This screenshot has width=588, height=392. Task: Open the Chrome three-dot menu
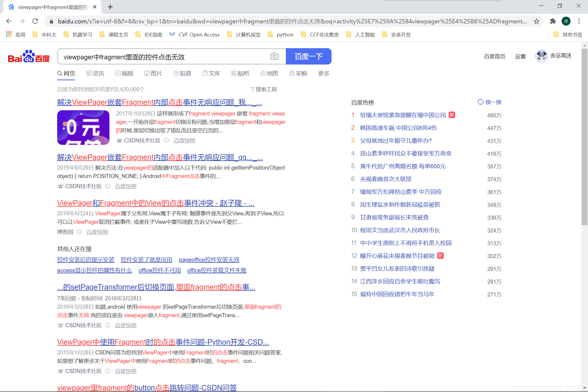click(x=579, y=21)
